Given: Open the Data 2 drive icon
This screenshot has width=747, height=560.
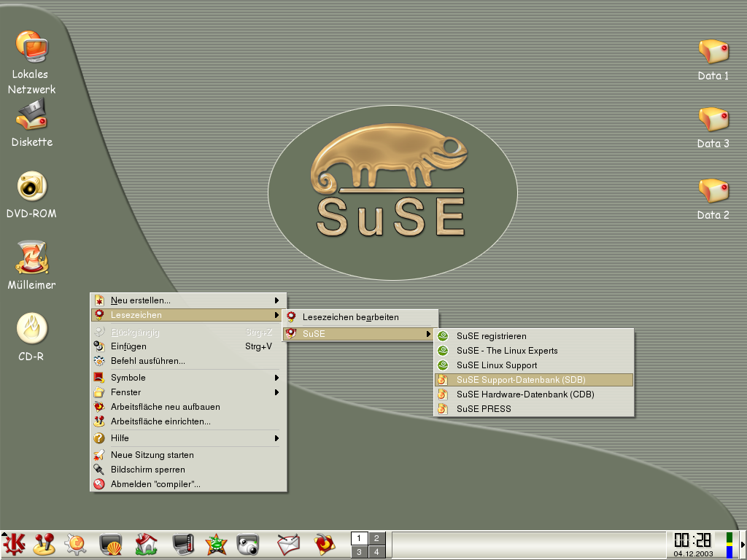Looking at the screenshot, I should tap(713, 191).
